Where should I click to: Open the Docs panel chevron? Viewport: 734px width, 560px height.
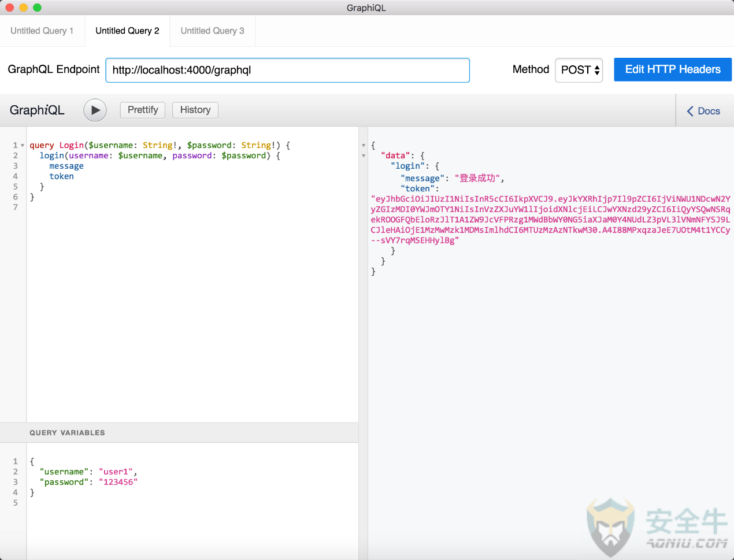pos(690,111)
